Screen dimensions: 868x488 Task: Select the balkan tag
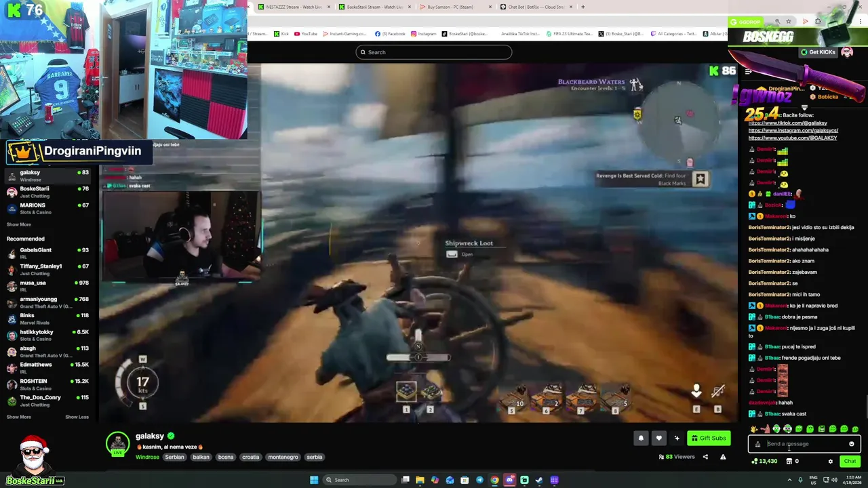201,457
